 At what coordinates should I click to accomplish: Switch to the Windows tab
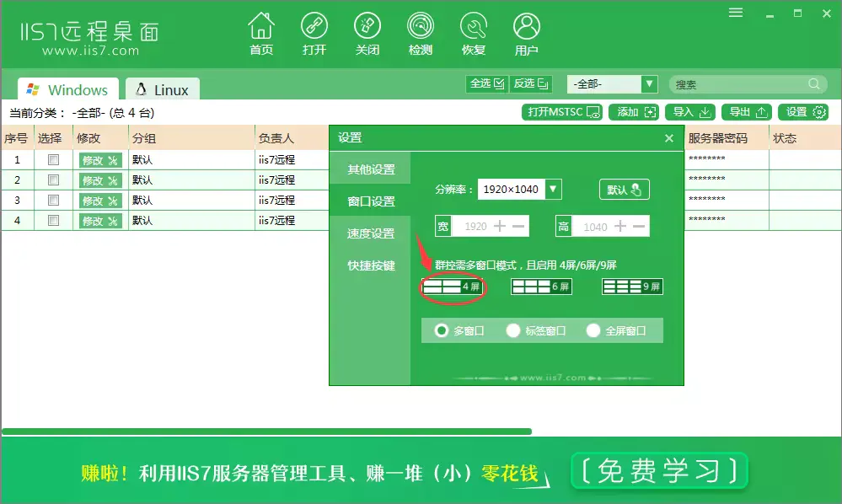tap(67, 89)
